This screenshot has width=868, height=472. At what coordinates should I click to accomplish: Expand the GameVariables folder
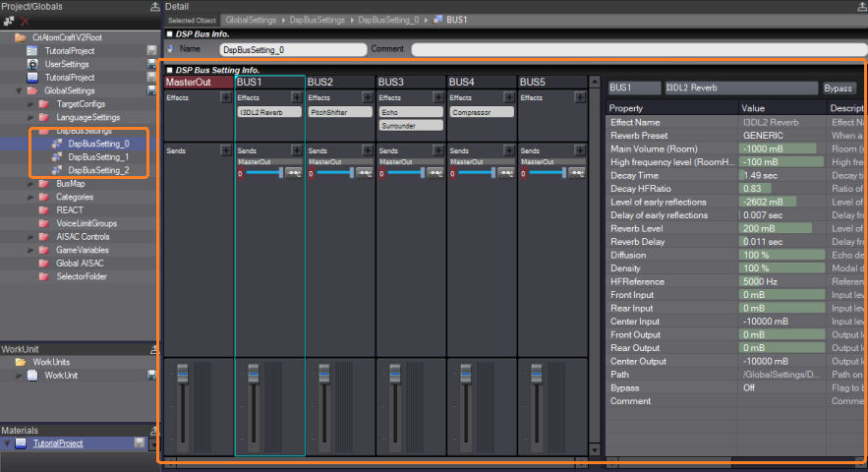pyautogui.click(x=31, y=251)
